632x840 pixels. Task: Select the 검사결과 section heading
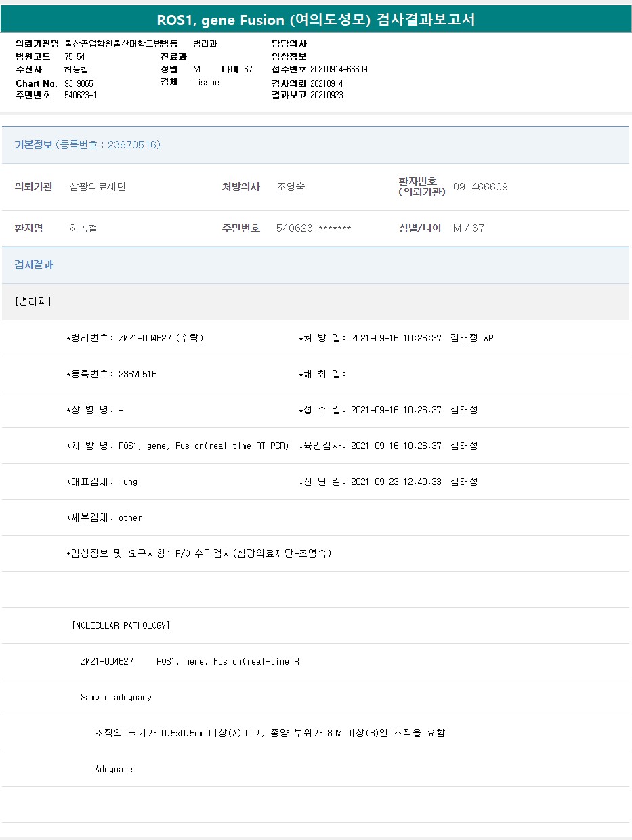click(x=34, y=265)
